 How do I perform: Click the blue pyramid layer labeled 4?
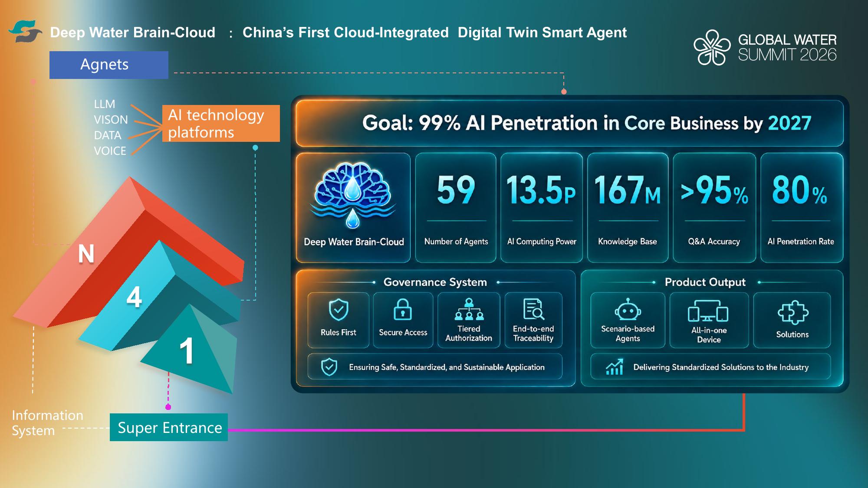coord(134,298)
